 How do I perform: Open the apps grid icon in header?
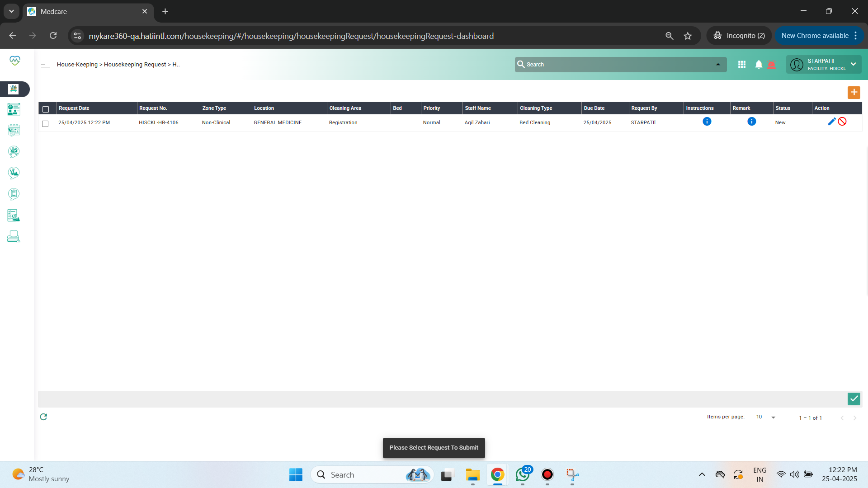coord(742,65)
